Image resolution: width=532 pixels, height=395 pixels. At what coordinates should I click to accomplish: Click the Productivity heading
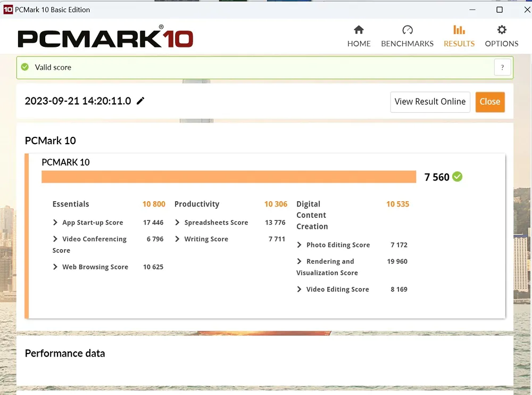coord(197,204)
